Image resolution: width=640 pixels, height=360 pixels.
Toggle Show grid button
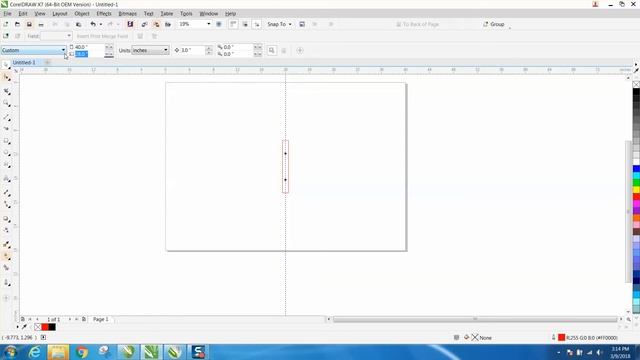(245, 24)
